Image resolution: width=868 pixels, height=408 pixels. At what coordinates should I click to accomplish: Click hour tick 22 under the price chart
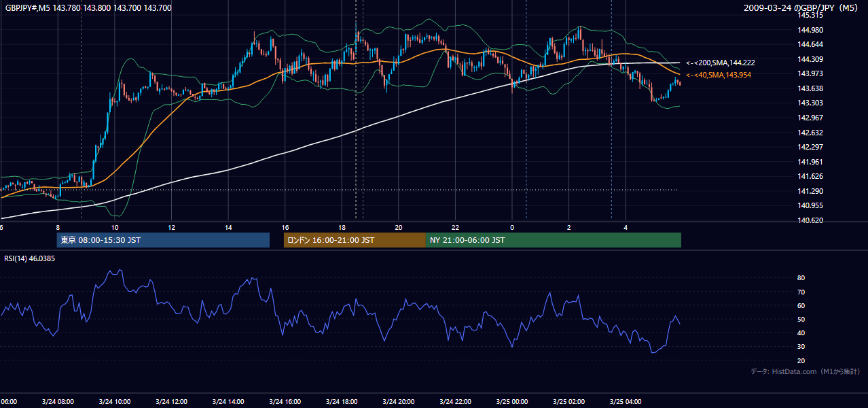pos(455,227)
